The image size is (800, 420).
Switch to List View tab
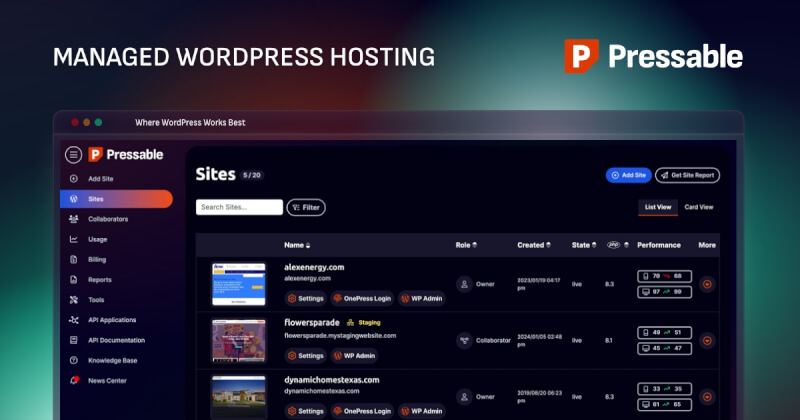pos(658,207)
